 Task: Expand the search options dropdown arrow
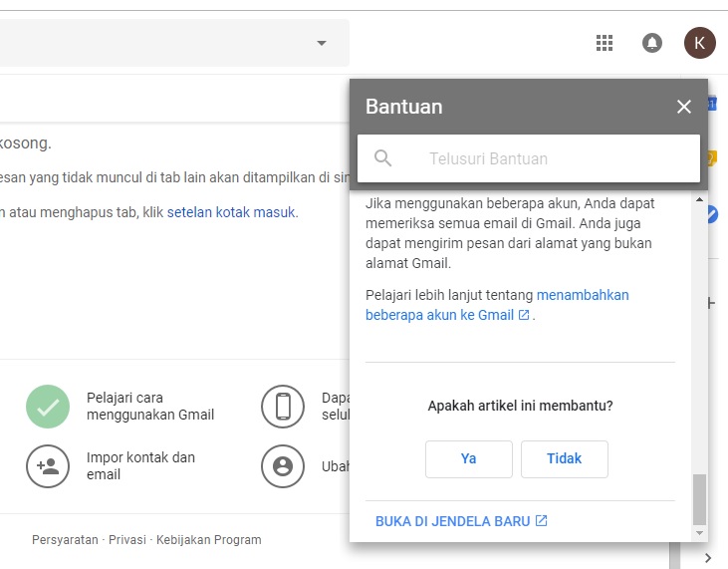point(321,43)
